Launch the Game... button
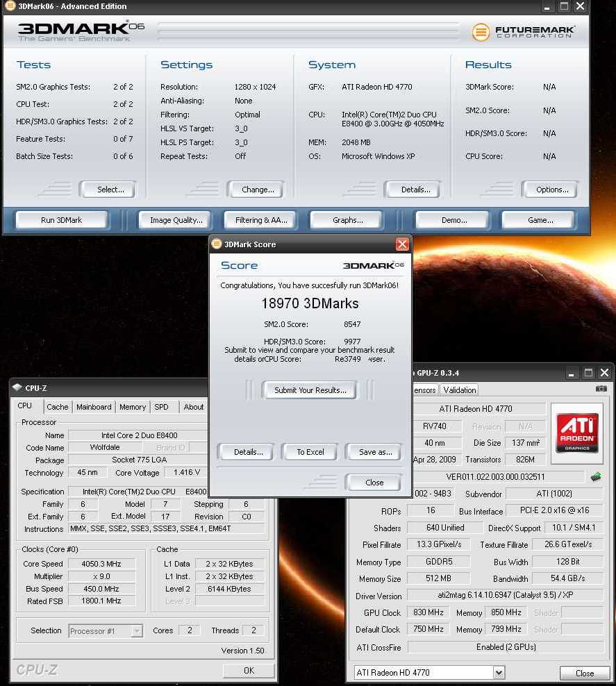 pyautogui.click(x=538, y=220)
